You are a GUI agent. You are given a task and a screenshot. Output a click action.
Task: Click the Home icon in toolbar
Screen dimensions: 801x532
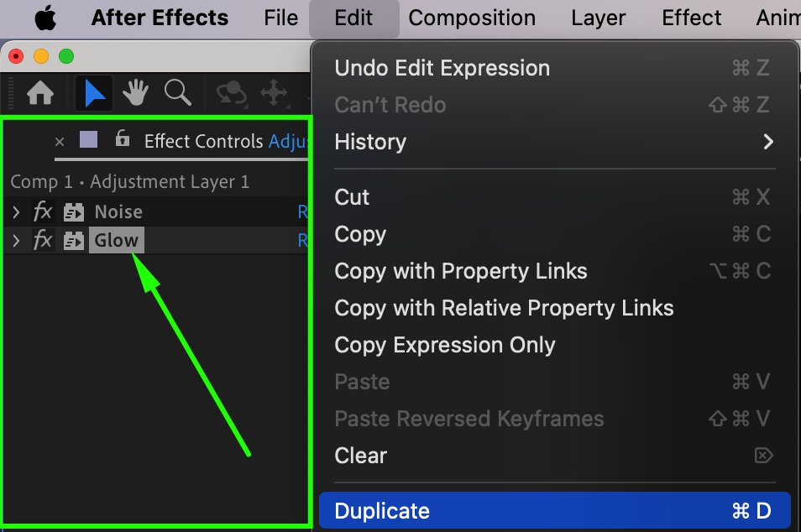point(40,93)
